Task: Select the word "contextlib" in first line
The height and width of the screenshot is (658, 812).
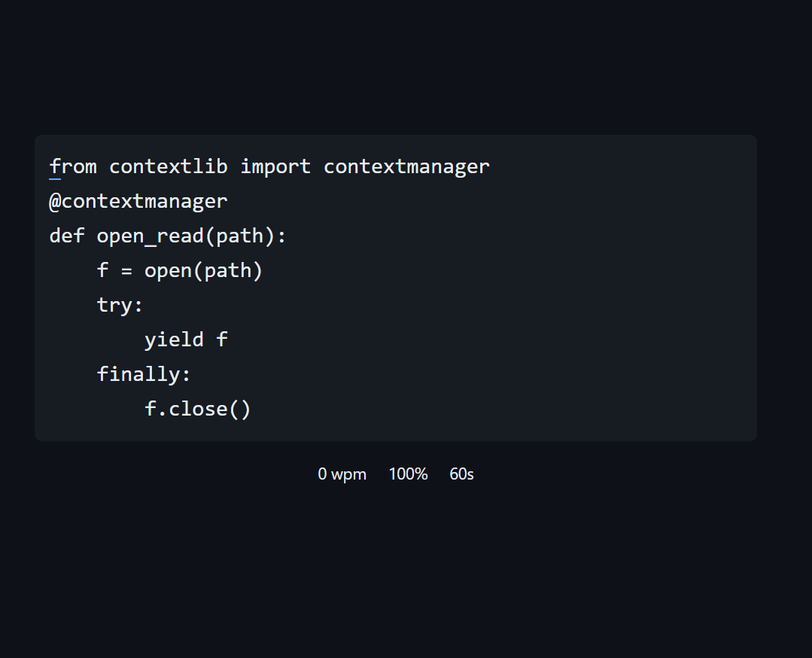Action: pyautogui.click(x=169, y=167)
